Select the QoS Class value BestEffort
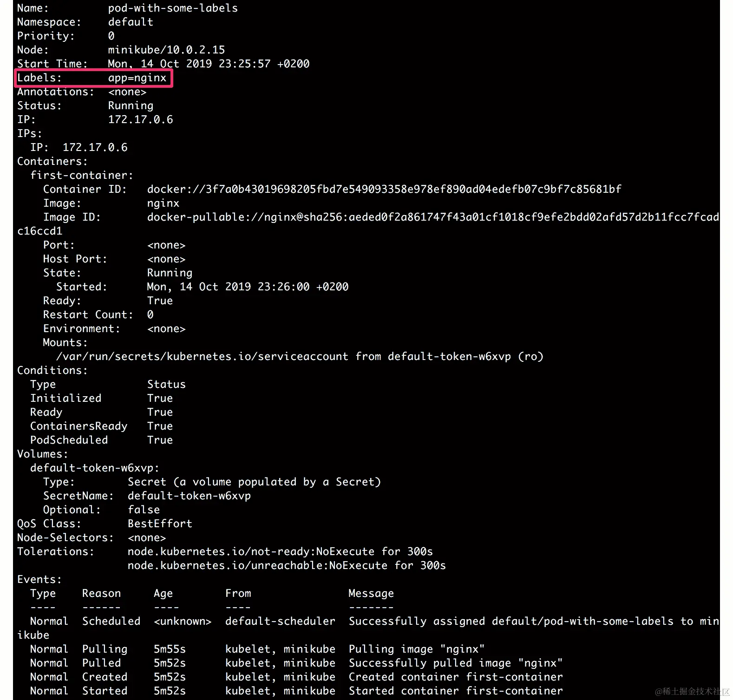 [160, 523]
